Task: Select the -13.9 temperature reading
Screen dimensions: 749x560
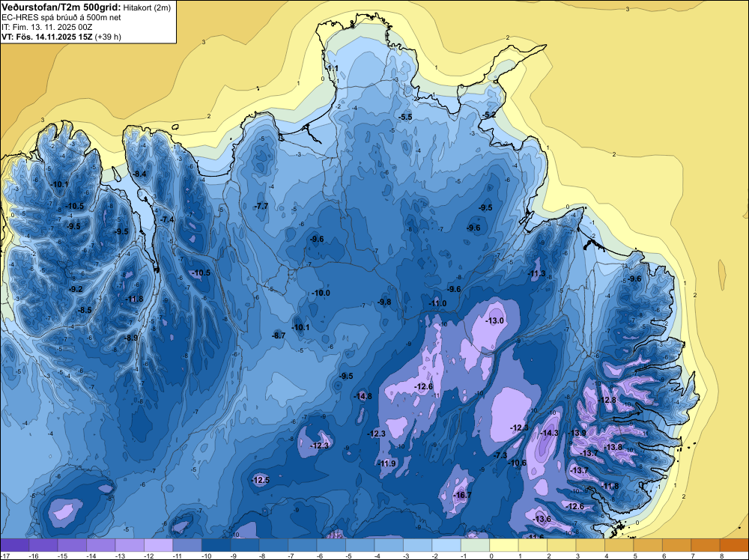Action: click(x=577, y=433)
